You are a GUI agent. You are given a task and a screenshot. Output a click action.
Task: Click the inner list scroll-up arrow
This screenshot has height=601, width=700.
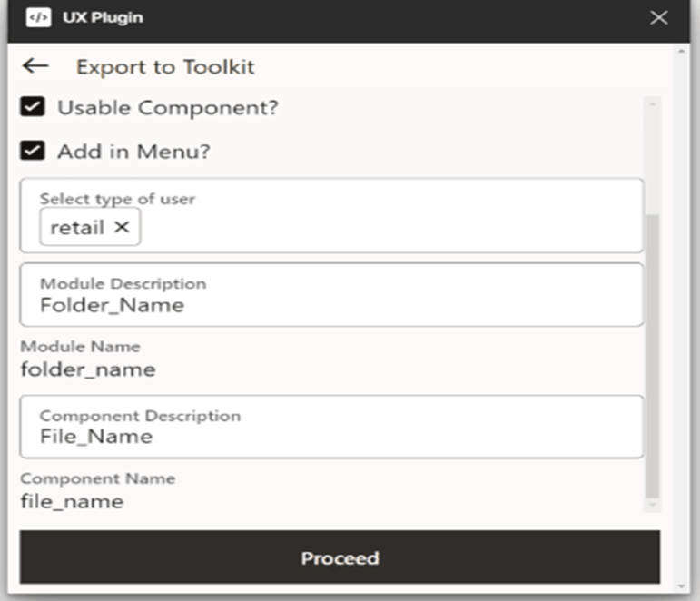point(652,103)
